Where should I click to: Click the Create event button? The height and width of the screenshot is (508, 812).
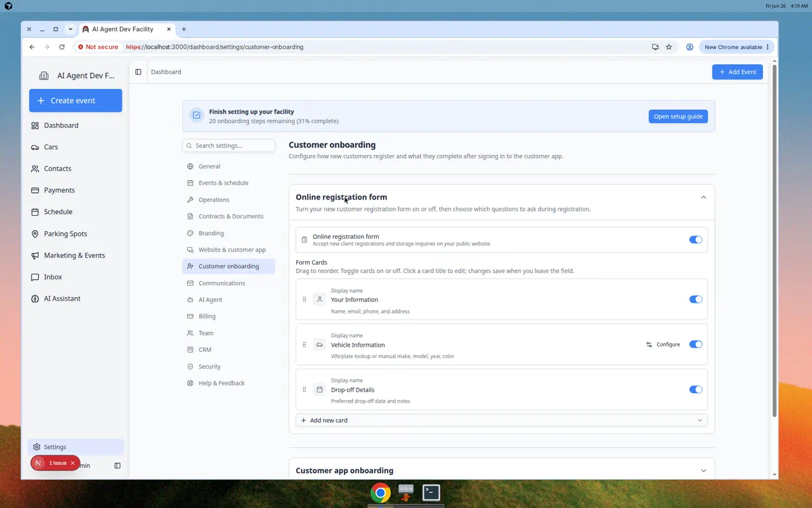(x=75, y=100)
